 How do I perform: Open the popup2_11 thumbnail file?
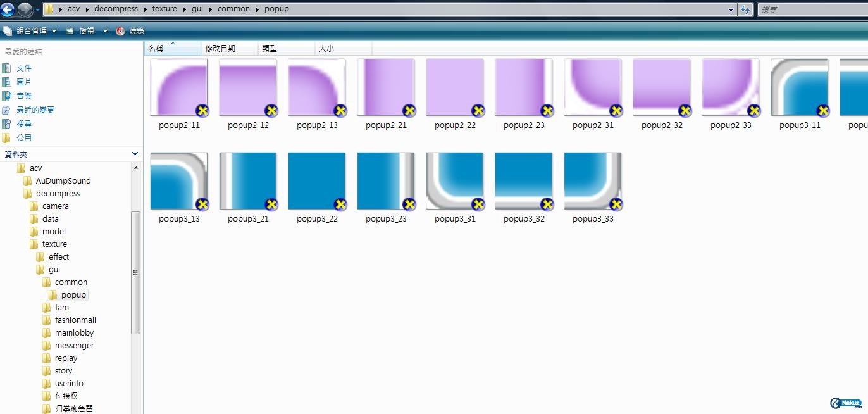(179, 87)
